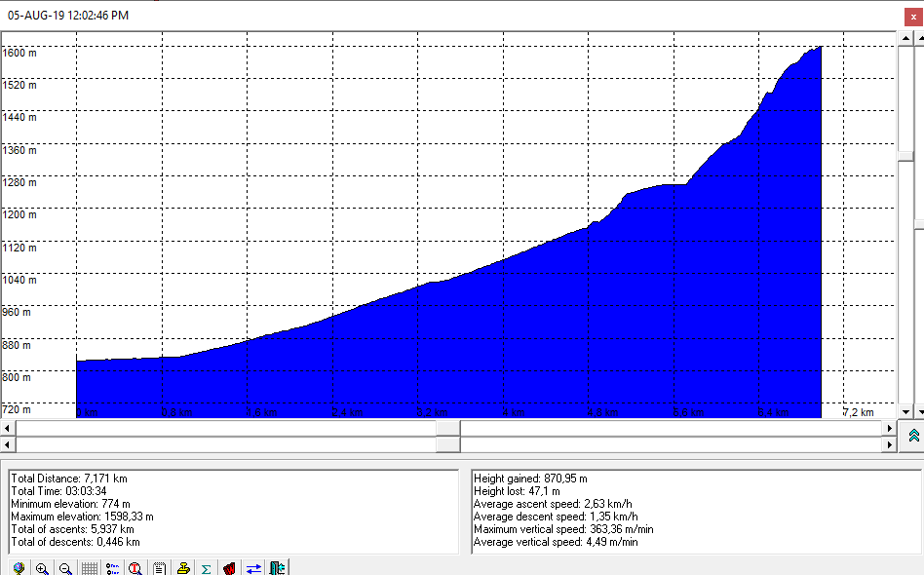
Task: Click the Maximum elevation: 1598,33 m line
Action: point(82,517)
